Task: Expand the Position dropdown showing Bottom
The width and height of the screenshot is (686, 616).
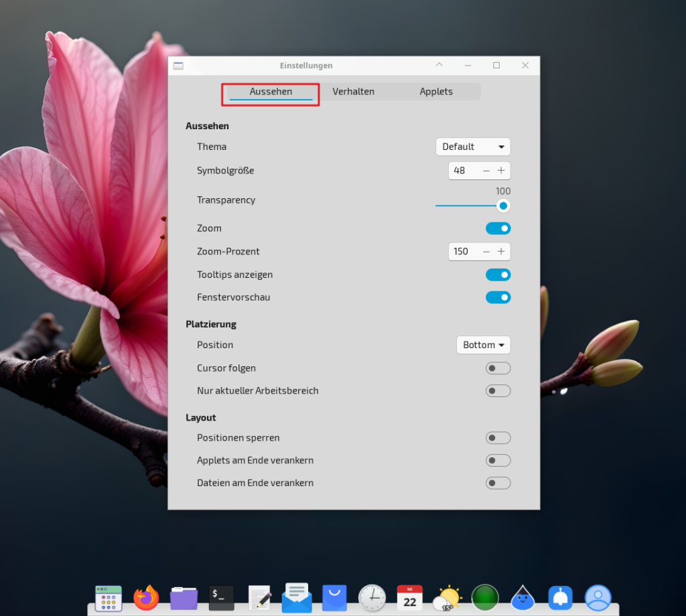Action: point(483,345)
